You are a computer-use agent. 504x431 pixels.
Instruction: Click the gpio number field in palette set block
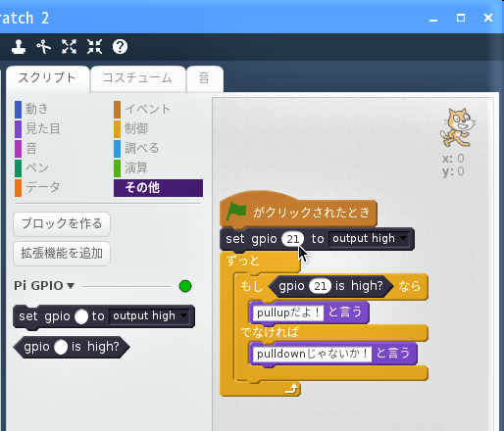pyautogui.click(x=81, y=316)
